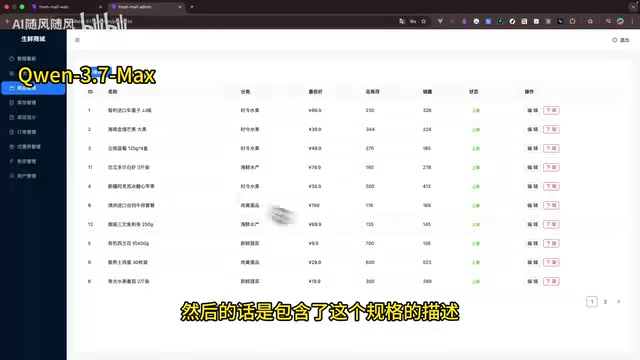Click 下架 for product ID 1
640x360 pixels.
tap(551, 111)
